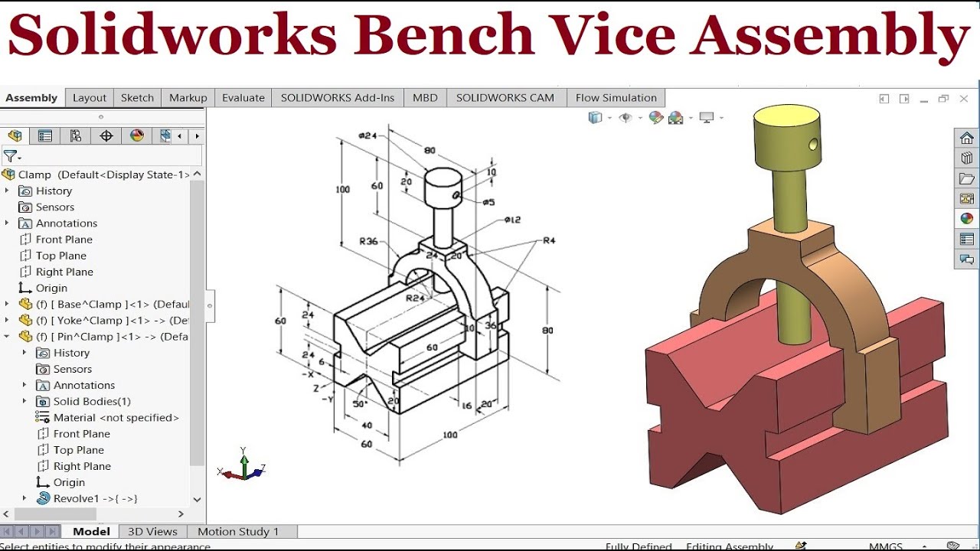This screenshot has height=551, width=980.
Task: Click the partially hidden CAM tree tab icon
Action: tap(165, 136)
